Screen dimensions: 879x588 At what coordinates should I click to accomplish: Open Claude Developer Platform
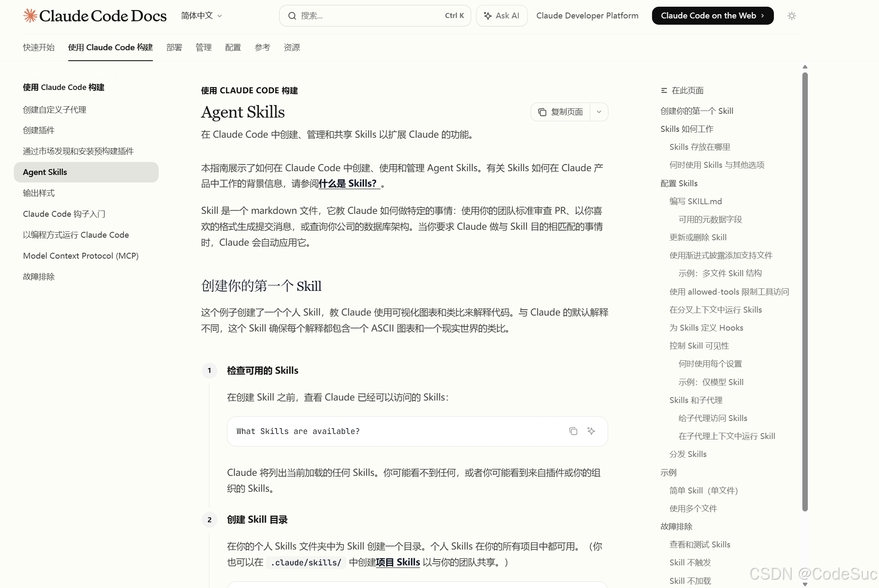[x=587, y=15]
